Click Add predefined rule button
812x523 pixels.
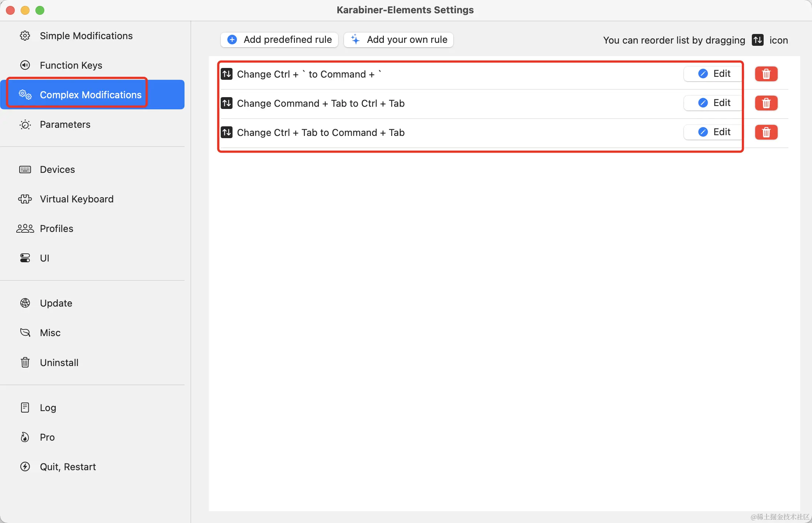(279, 40)
